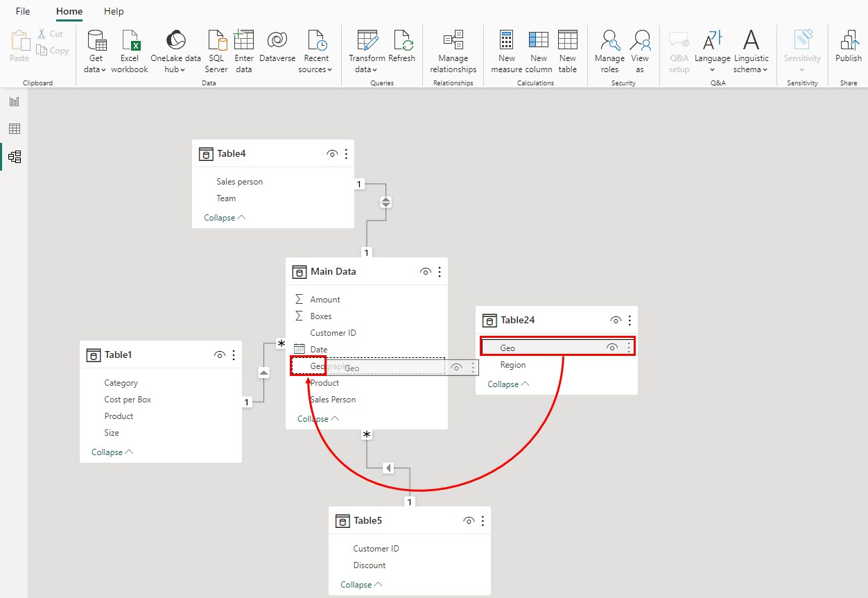
Task: Import from Excel workbook
Action: tap(130, 51)
